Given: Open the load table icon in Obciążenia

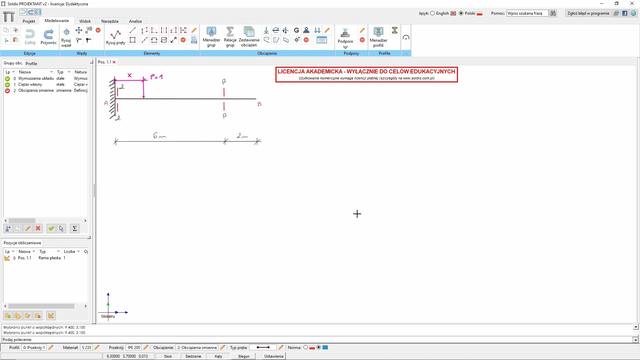Looking at the screenshot, I should tap(322, 40).
